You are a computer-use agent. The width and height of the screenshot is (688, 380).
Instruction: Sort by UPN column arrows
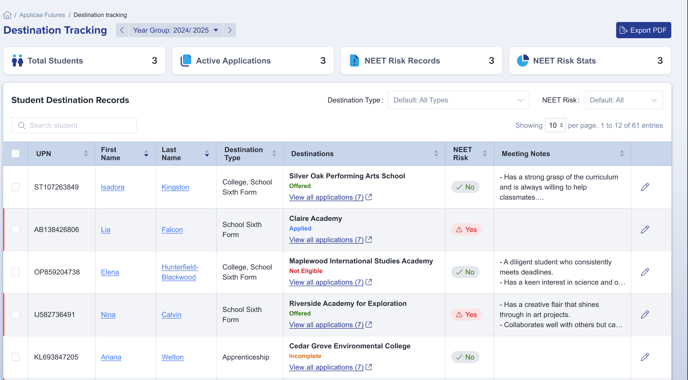[86, 154]
